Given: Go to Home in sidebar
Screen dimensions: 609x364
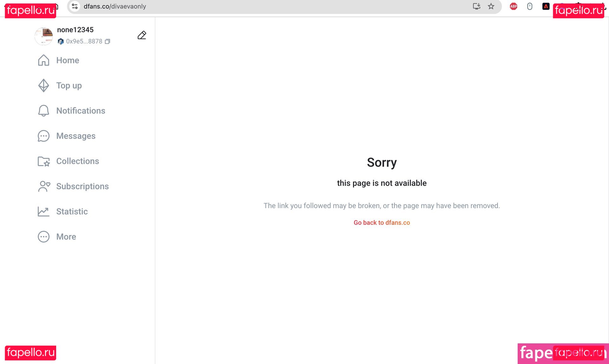Looking at the screenshot, I should [x=68, y=60].
